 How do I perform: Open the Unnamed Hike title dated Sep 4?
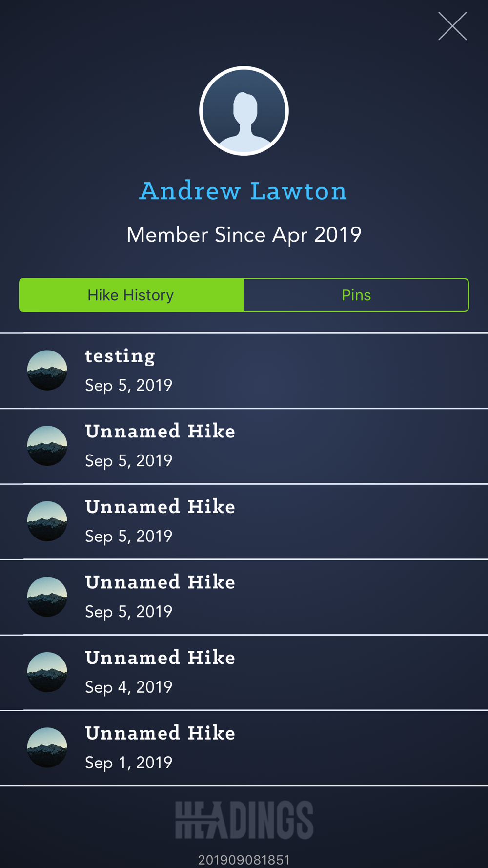(160, 658)
